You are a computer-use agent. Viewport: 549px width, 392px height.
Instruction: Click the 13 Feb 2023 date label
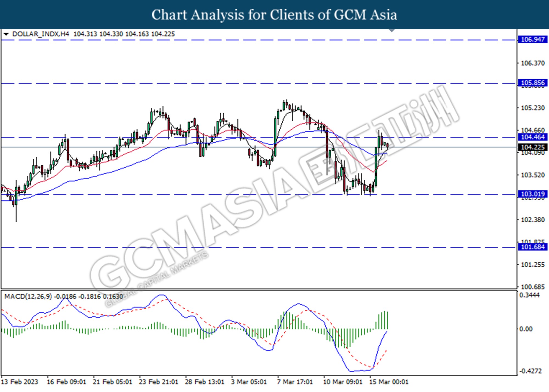pyautogui.click(x=19, y=382)
